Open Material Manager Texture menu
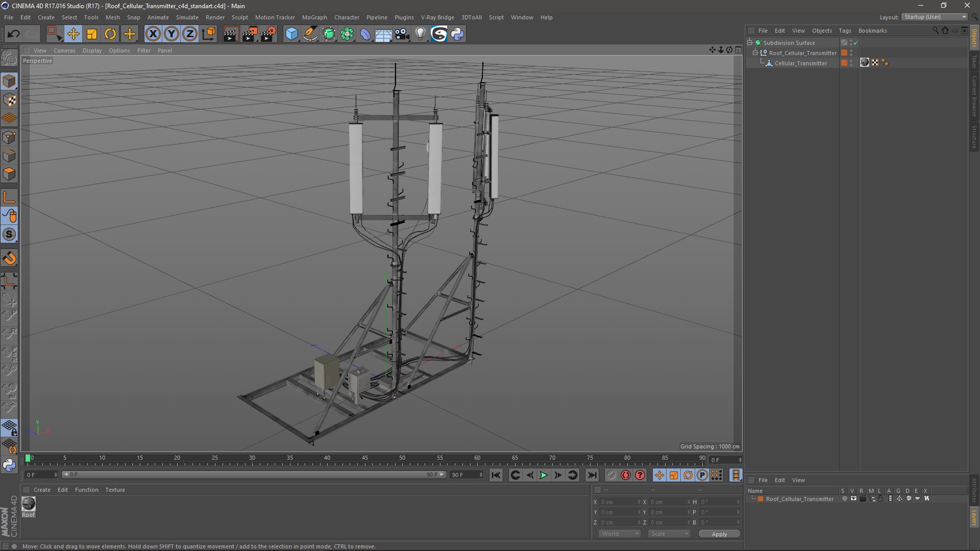 point(115,490)
